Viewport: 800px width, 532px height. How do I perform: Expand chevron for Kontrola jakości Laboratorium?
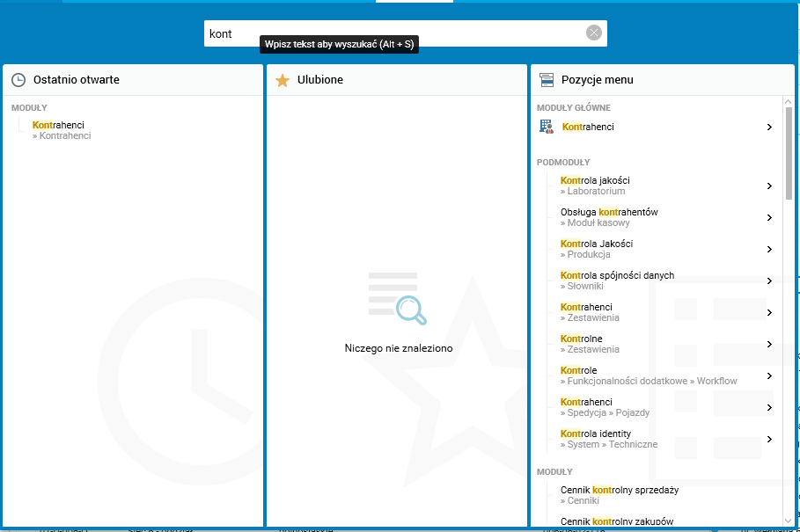coord(769,186)
